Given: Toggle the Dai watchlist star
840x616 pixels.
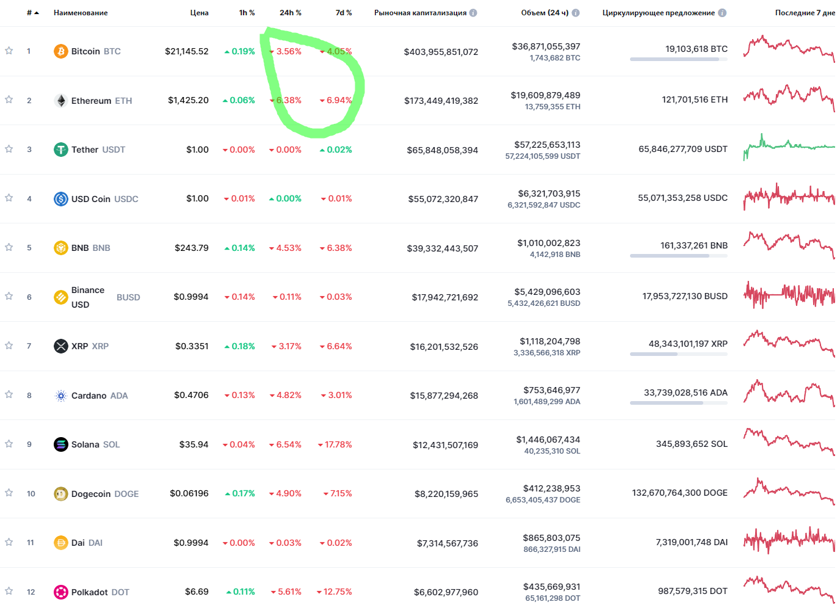Looking at the screenshot, I should pyautogui.click(x=9, y=542).
